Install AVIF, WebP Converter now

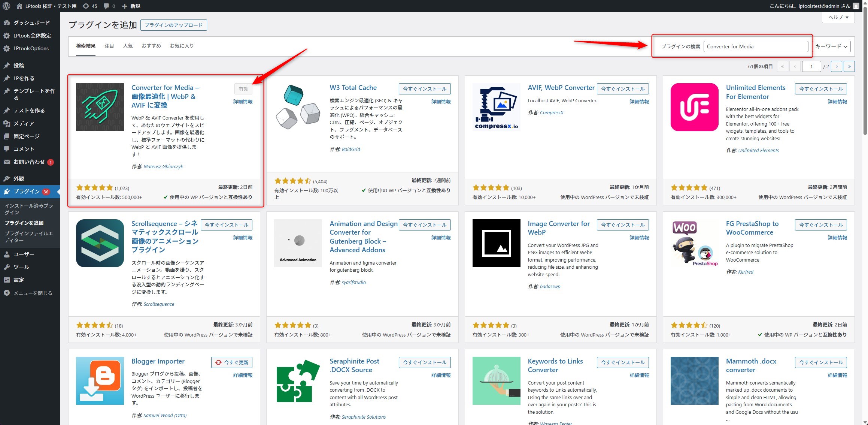coord(623,89)
